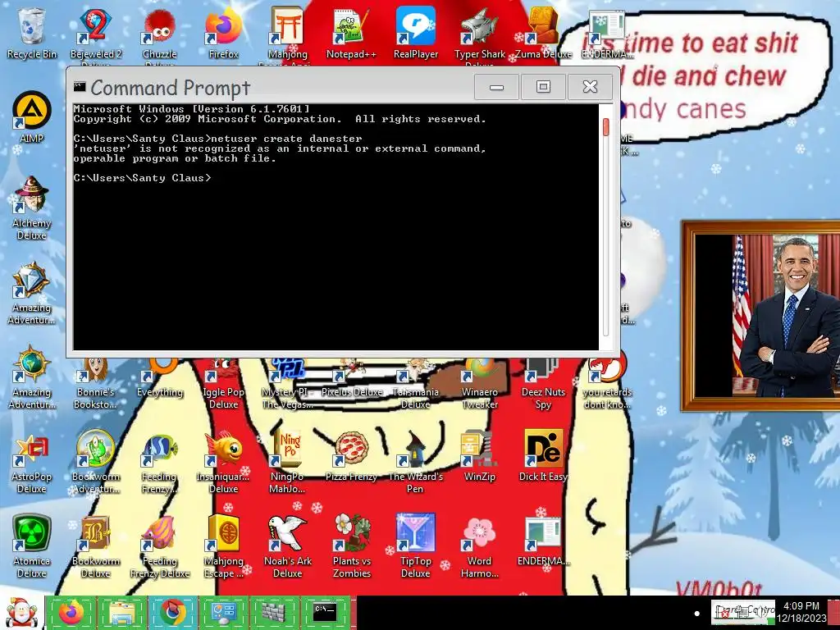Open the Notepad++ desktop shortcut
The width and height of the screenshot is (840, 630).
pyautogui.click(x=351, y=32)
